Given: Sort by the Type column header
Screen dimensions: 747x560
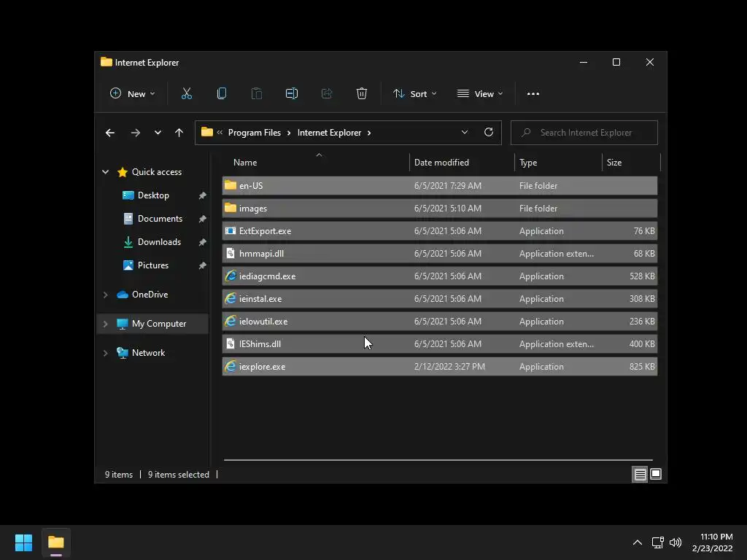Looking at the screenshot, I should click(x=558, y=163).
